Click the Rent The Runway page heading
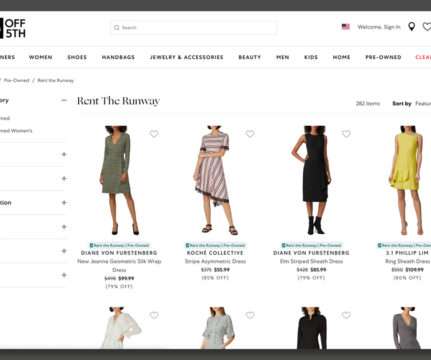 118,101
